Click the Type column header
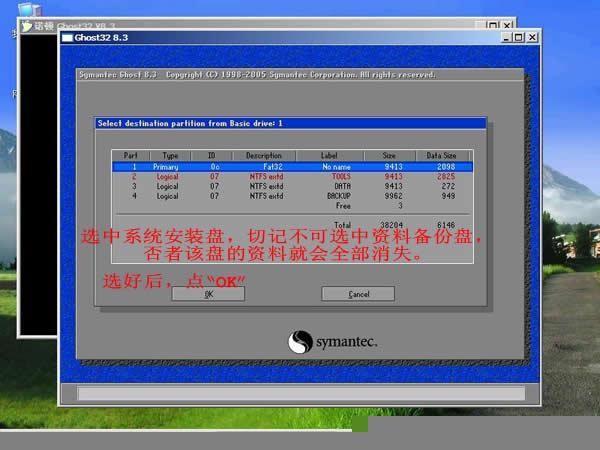Image resolution: width=600 pixels, height=450 pixels. point(170,156)
